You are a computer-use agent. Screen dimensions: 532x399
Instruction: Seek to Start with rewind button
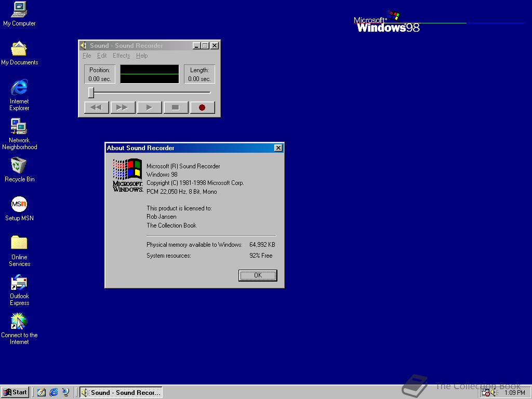point(96,108)
